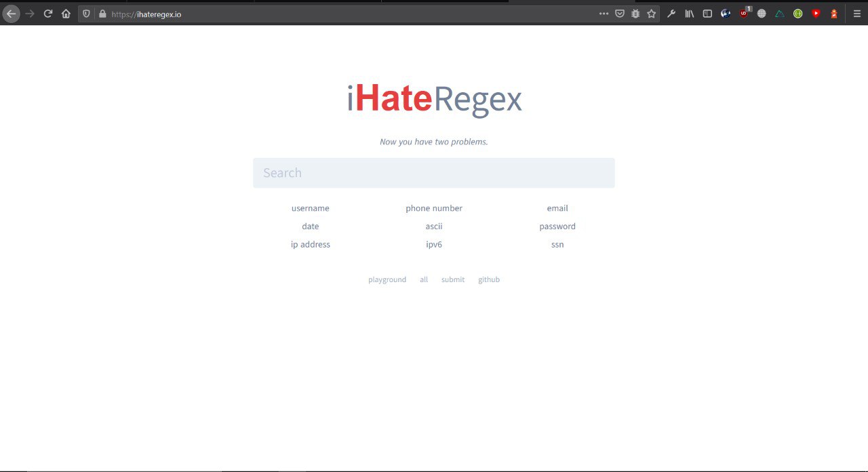The width and height of the screenshot is (868, 472).
Task: Visit the github link
Action: tap(489, 279)
